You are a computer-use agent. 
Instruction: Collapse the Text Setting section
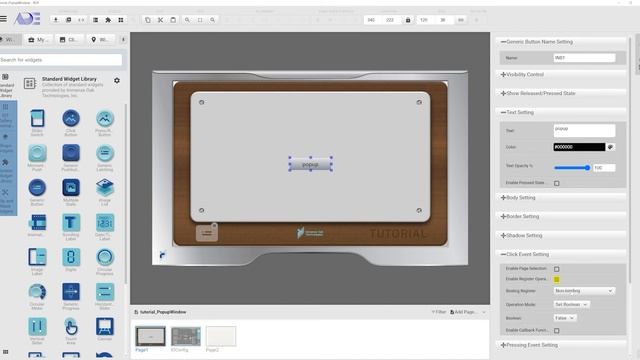click(x=561, y=112)
